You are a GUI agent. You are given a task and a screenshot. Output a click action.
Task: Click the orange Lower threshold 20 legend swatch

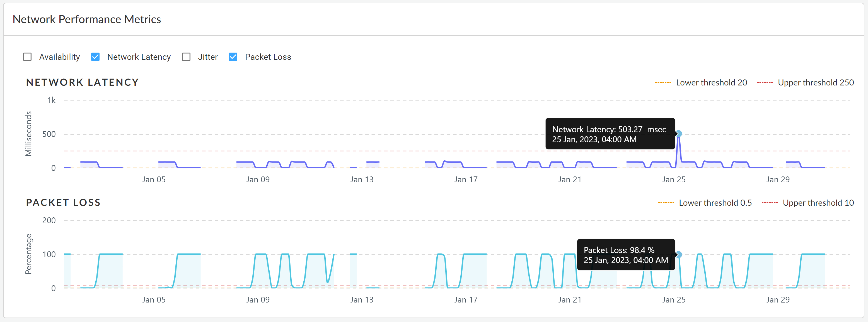(x=663, y=83)
